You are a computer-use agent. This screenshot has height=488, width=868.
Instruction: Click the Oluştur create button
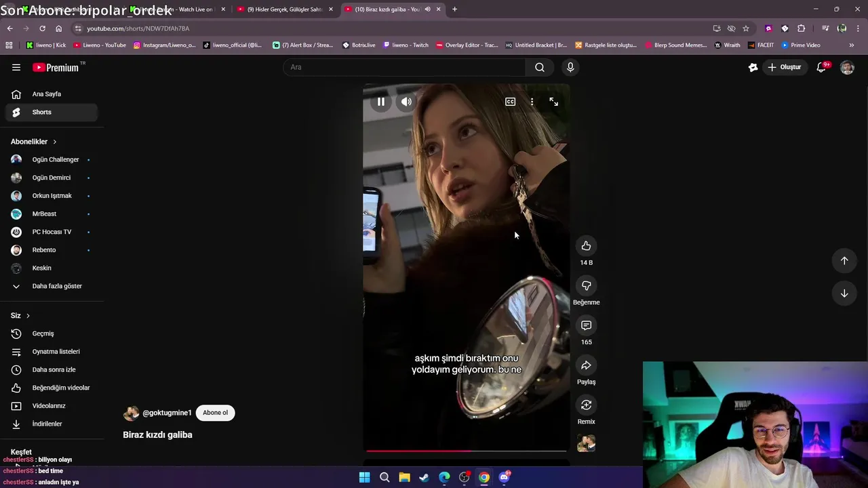pyautogui.click(x=785, y=67)
